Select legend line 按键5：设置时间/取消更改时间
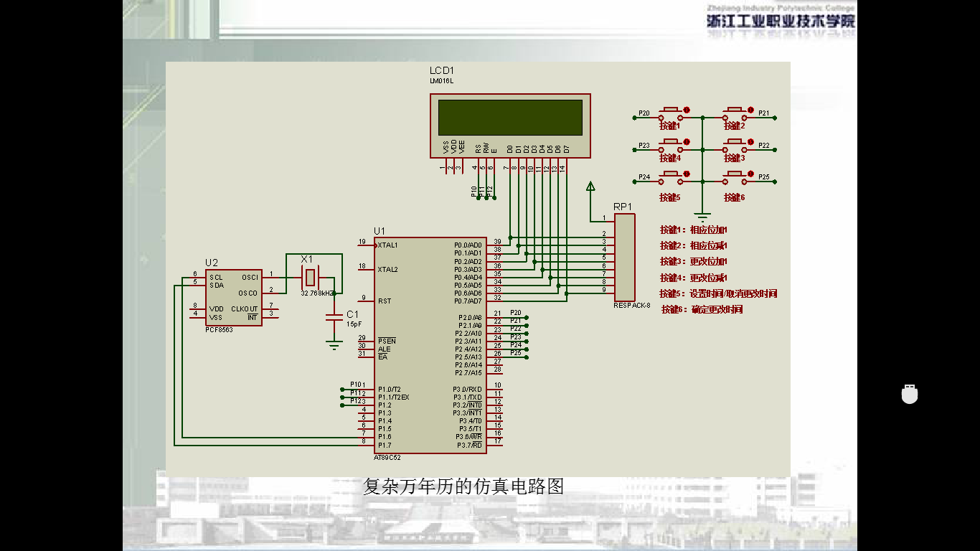 [718, 293]
